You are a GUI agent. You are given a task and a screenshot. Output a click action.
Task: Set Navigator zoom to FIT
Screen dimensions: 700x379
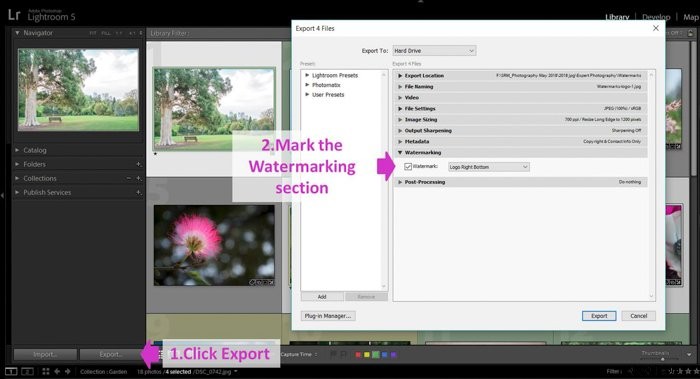pos(92,33)
